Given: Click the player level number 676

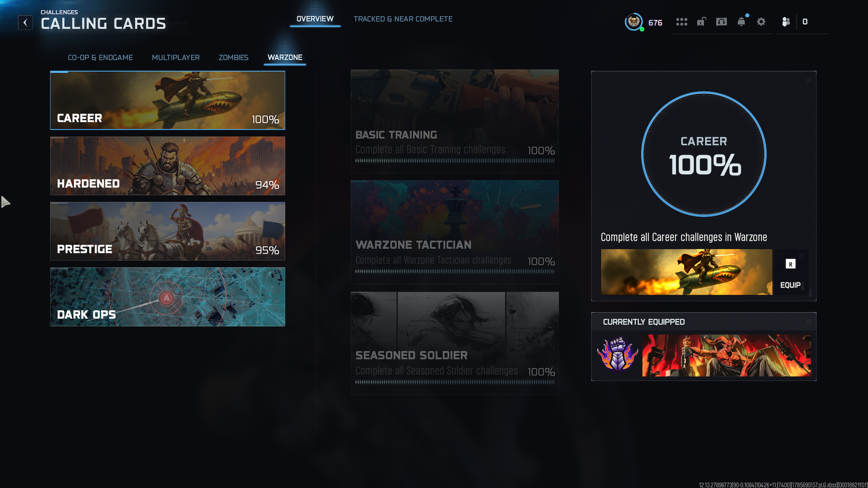Looking at the screenshot, I should click(655, 23).
